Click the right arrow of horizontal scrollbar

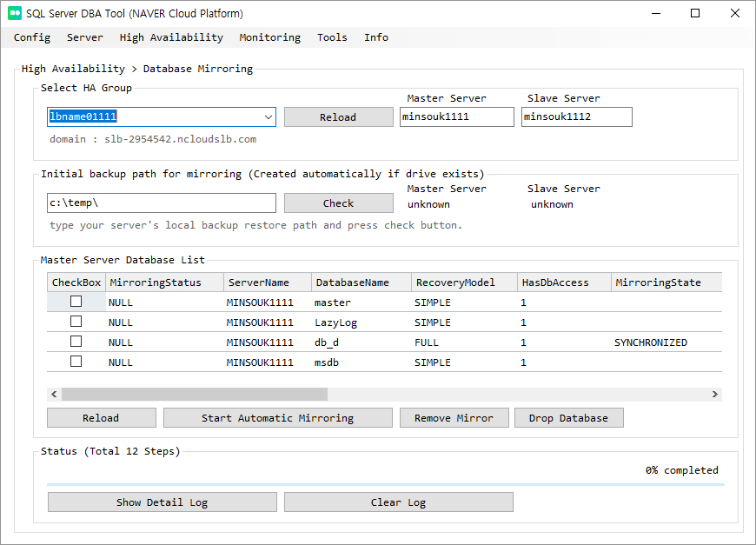click(x=714, y=394)
